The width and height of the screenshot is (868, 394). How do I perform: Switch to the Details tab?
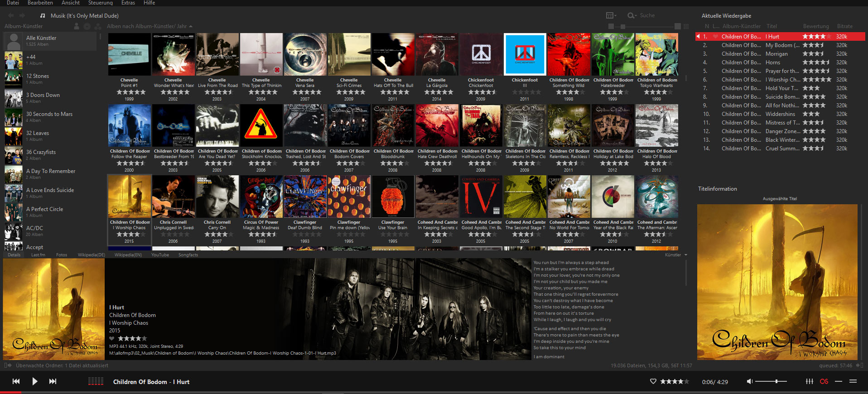(x=14, y=255)
